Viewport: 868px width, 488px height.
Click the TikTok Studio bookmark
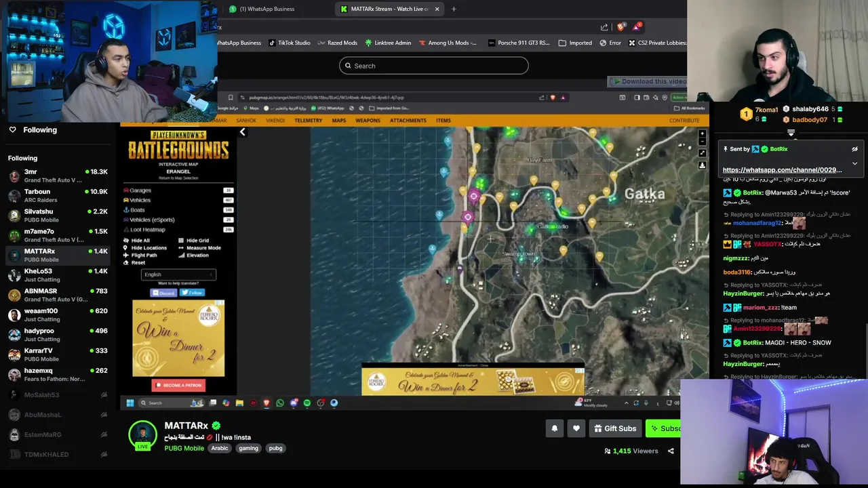[290, 43]
